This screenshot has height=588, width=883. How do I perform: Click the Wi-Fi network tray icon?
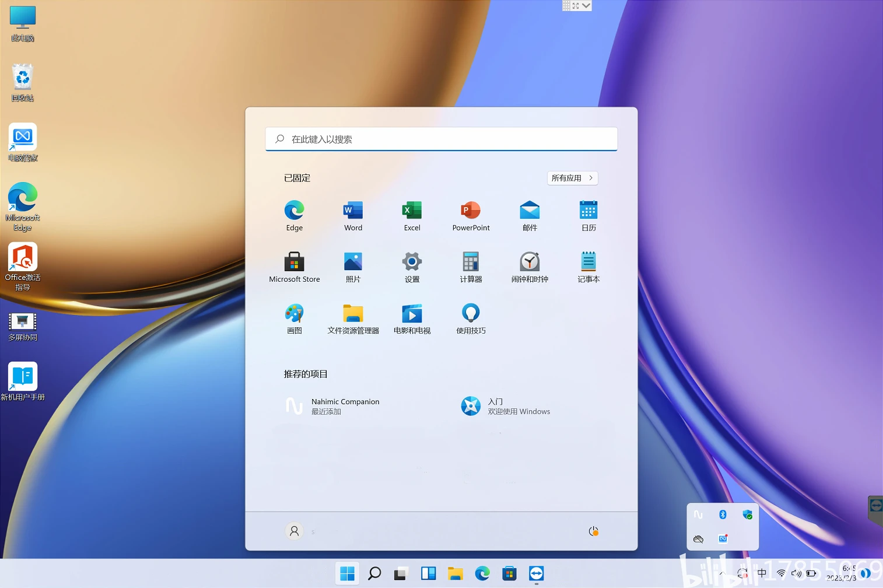(781, 573)
